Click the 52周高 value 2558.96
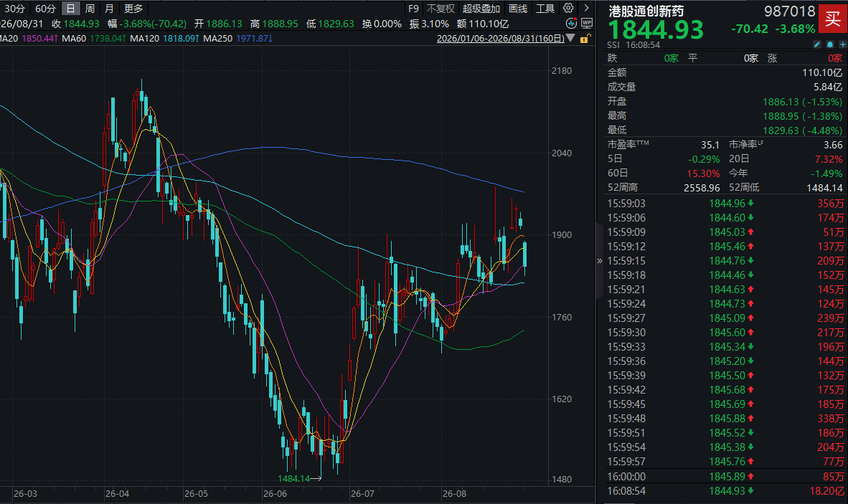This screenshot has height=504, width=848. click(702, 187)
